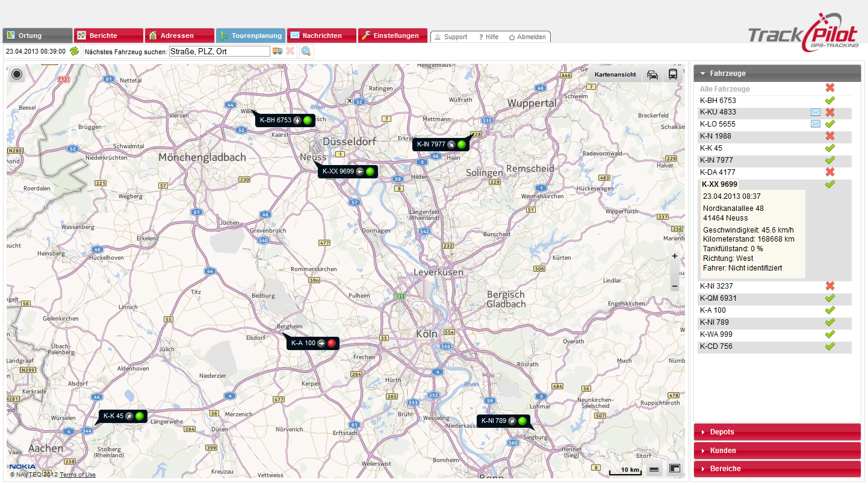Click the truck icon to find nearest vehicle

click(x=277, y=52)
